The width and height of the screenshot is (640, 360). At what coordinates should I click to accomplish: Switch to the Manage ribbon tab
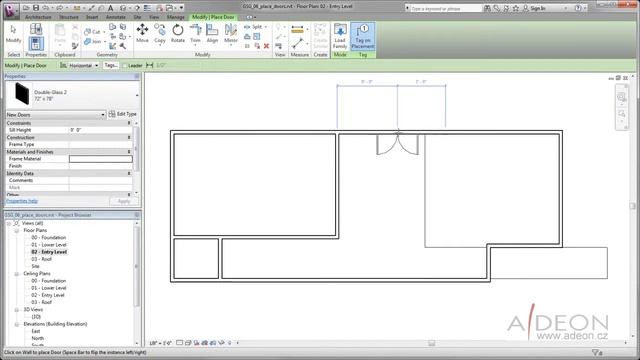(176, 17)
